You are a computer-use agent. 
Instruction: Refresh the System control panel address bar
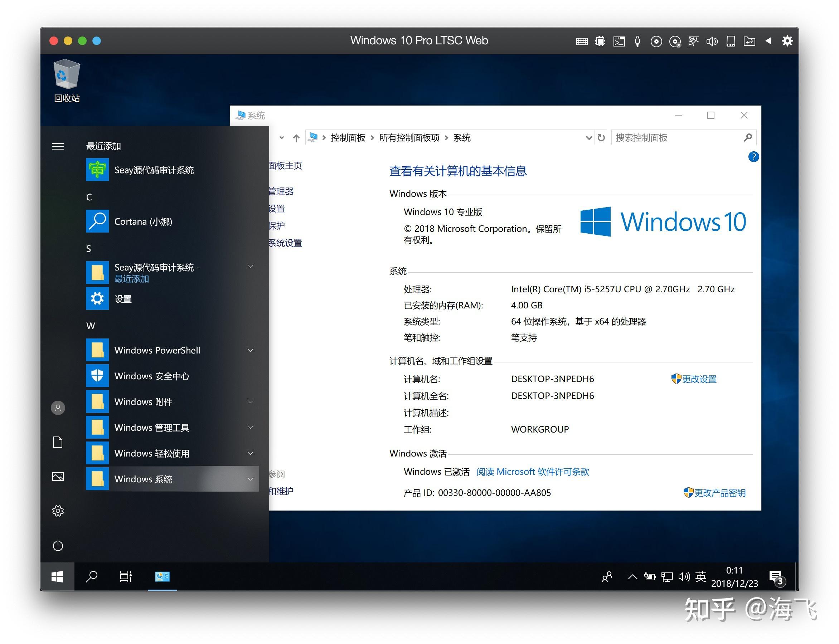(x=601, y=137)
